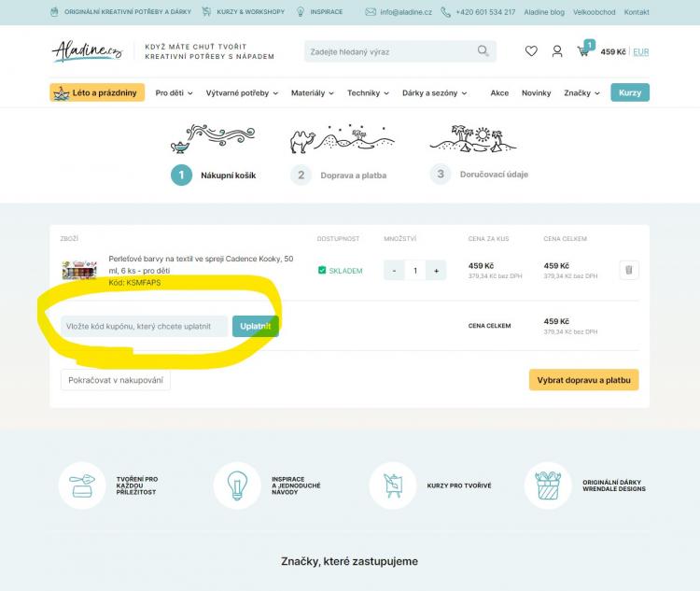Open Perleťové barvy na textil product link

[201, 264]
